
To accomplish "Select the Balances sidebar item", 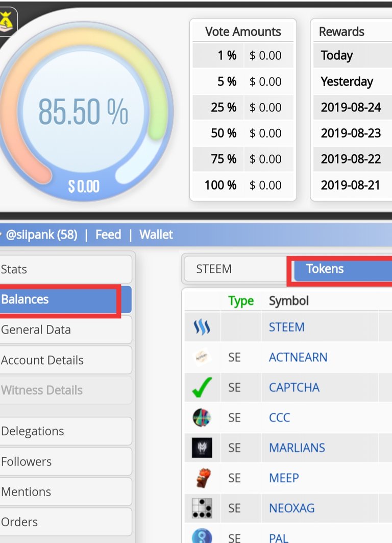I will pyautogui.click(x=66, y=299).
